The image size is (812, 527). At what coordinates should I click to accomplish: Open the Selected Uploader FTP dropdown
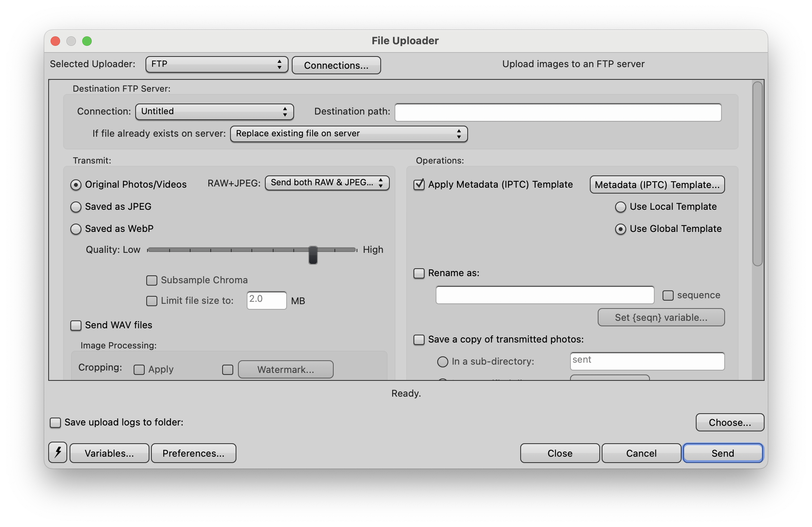pos(217,64)
